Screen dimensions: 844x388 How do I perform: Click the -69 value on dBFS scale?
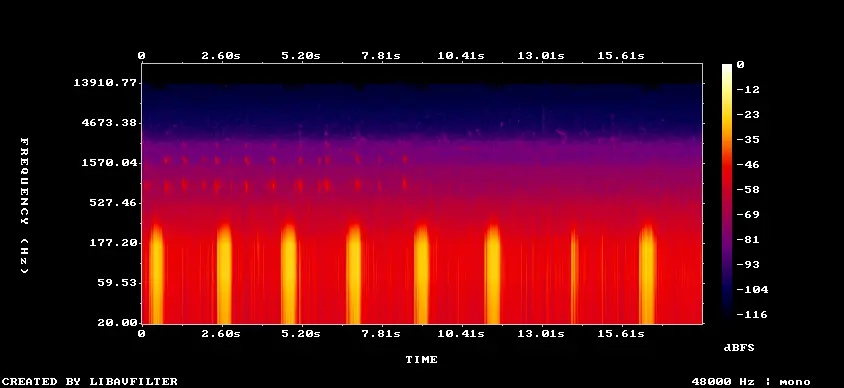click(x=748, y=214)
